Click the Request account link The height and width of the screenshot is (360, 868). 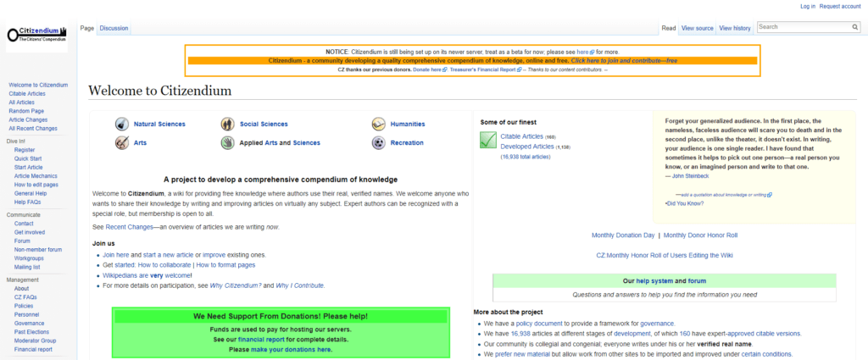(840, 6)
